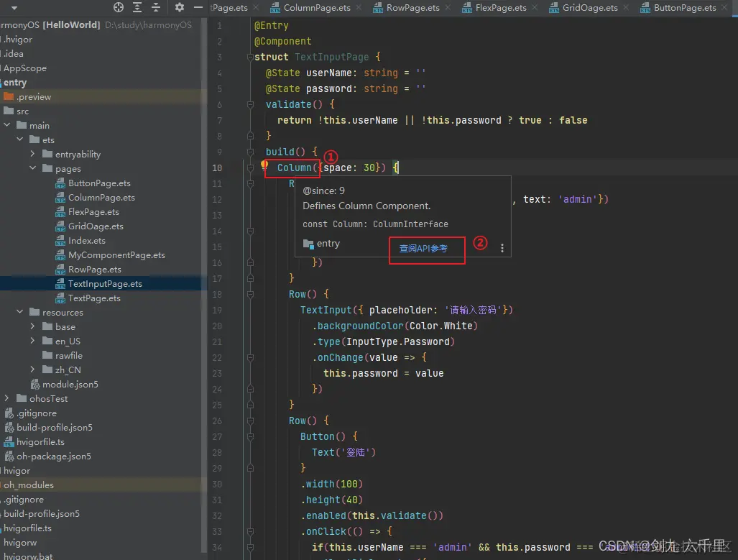The image size is (738, 560).
Task: Click the Expand All icon in project toolbar
Action: (137, 7)
